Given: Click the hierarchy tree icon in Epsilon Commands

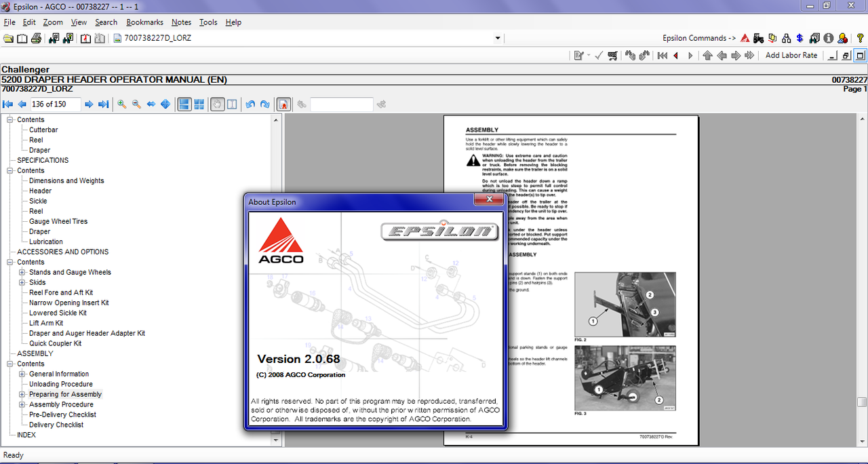Looking at the screenshot, I should pyautogui.click(x=786, y=38).
